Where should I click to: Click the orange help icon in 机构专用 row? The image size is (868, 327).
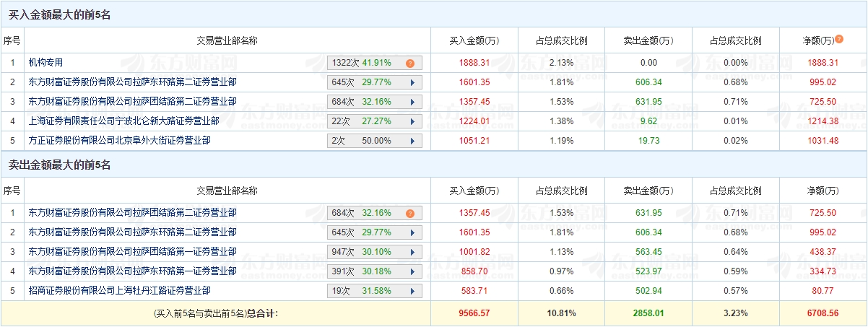click(x=409, y=63)
